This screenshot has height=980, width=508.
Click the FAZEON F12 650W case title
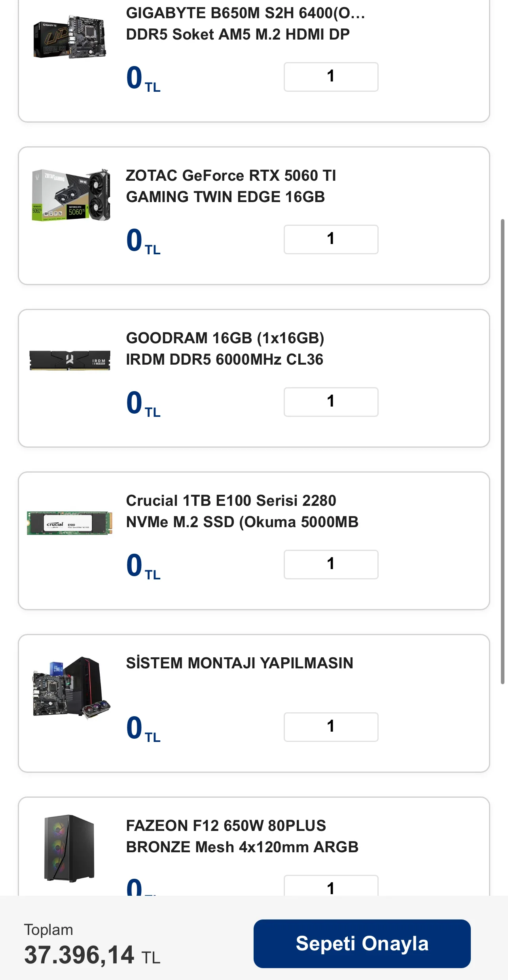pos(242,836)
